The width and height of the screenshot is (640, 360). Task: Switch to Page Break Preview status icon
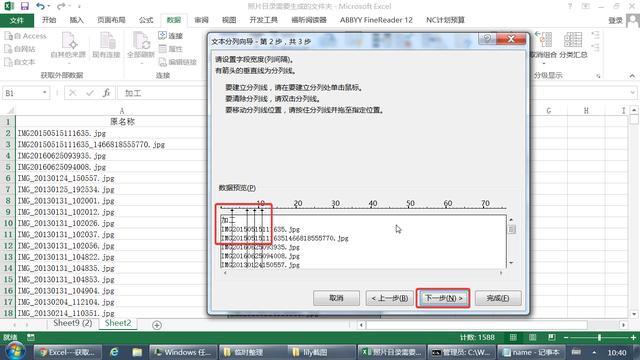click(552, 338)
